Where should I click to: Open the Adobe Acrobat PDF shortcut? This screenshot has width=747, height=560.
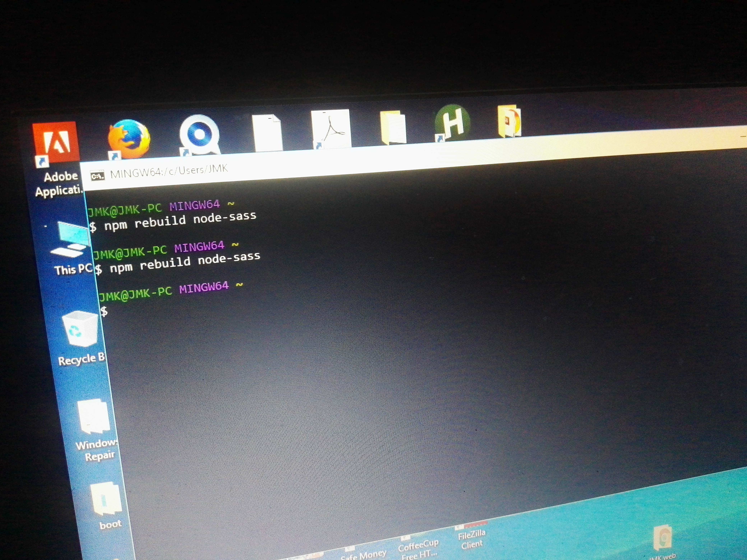(331, 129)
